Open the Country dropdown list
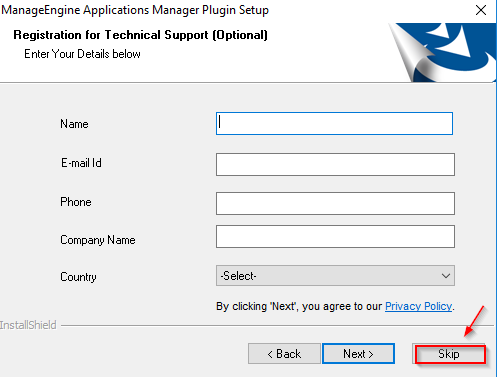Screen dimensions: 497x377 click(x=335, y=276)
